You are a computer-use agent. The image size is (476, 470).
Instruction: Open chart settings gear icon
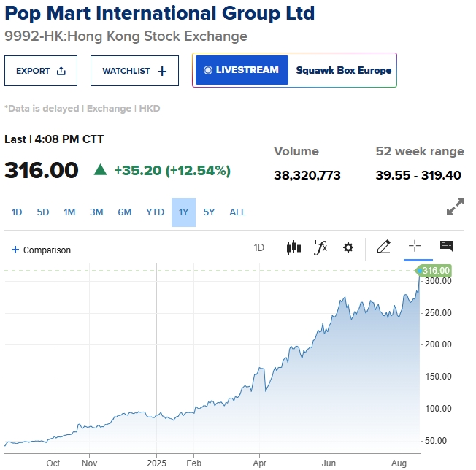(348, 247)
